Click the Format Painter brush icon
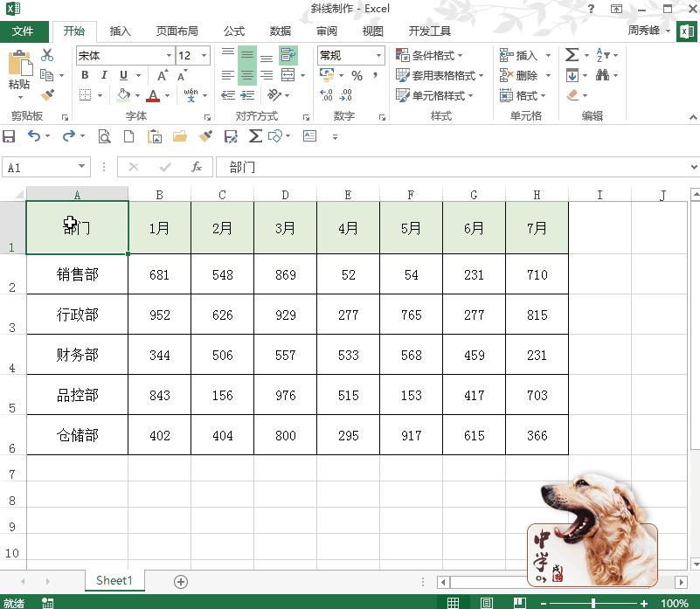Screen dimensions: 700x609 point(45,93)
